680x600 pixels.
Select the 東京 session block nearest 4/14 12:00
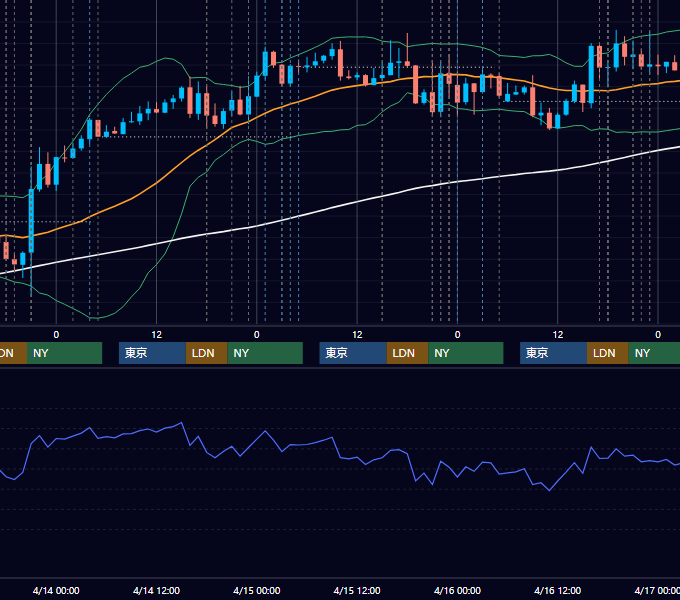point(152,353)
